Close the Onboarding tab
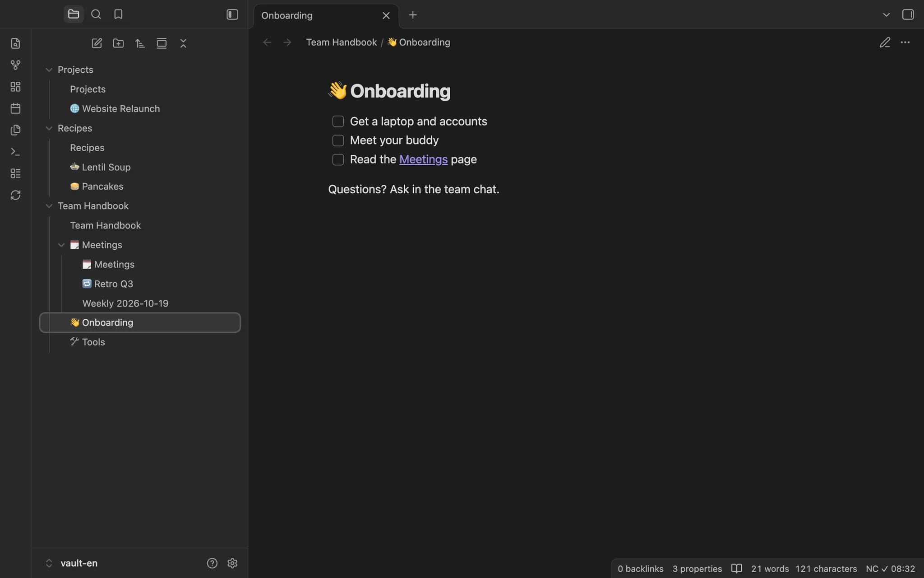Image resolution: width=924 pixels, height=578 pixels. click(x=386, y=15)
